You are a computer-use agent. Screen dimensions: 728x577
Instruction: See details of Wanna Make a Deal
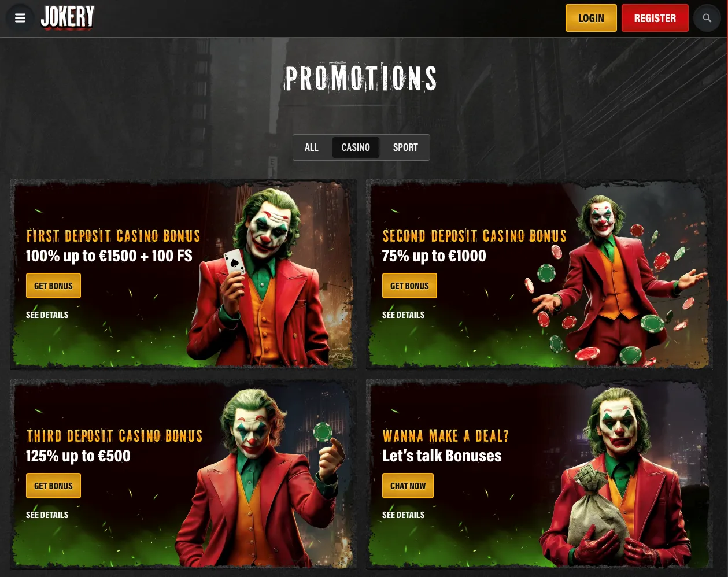point(404,515)
